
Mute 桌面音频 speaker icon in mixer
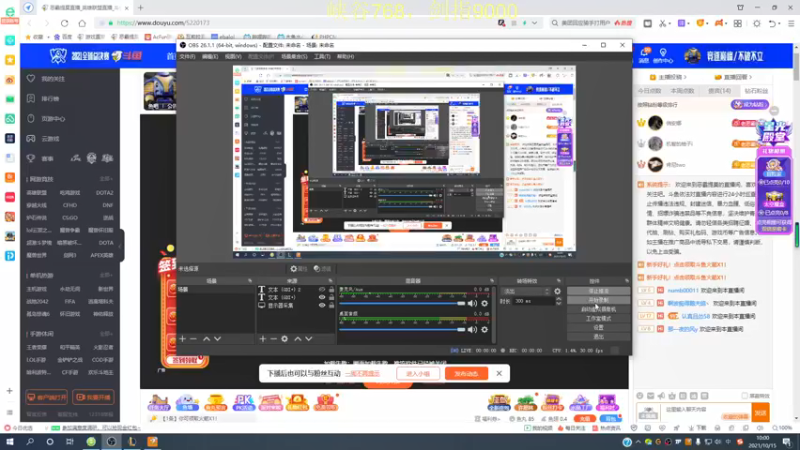(472, 330)
